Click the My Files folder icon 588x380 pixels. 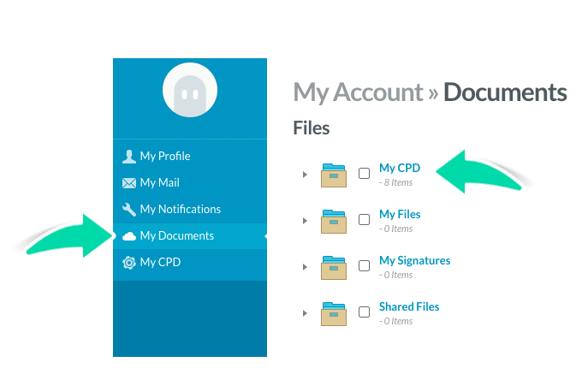click(334, 222)
